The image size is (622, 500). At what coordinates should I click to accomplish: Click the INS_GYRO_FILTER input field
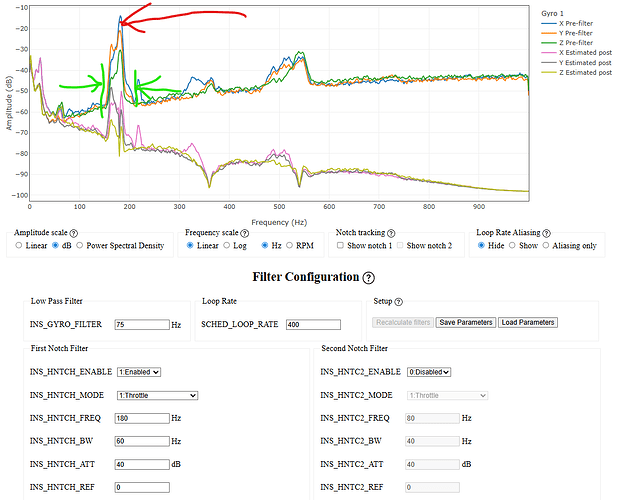click(x=141, y=324)
